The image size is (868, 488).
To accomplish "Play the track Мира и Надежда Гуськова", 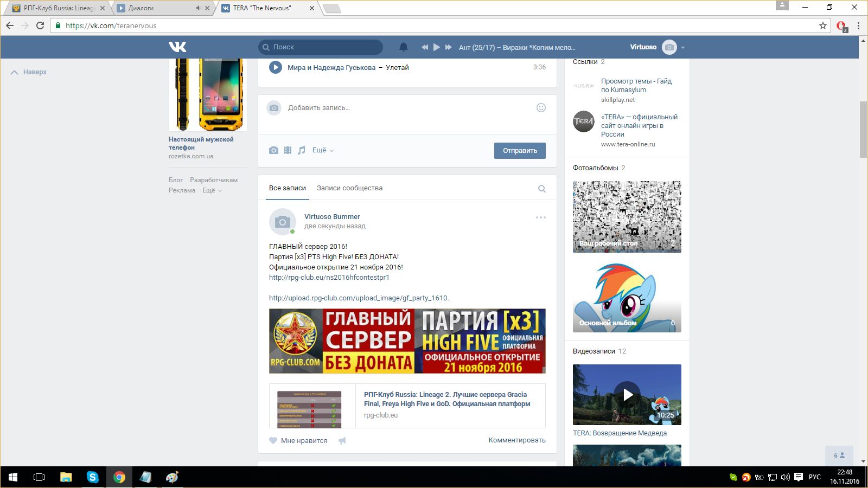I will (x=276, y=67).
